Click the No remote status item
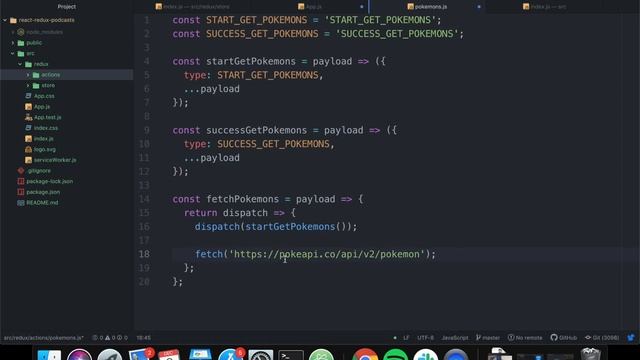This screenshot has height=360, width=640. tap(525, 338)
